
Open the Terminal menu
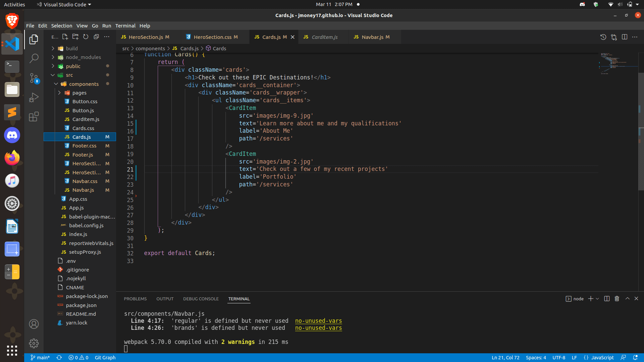coord(125,26)
